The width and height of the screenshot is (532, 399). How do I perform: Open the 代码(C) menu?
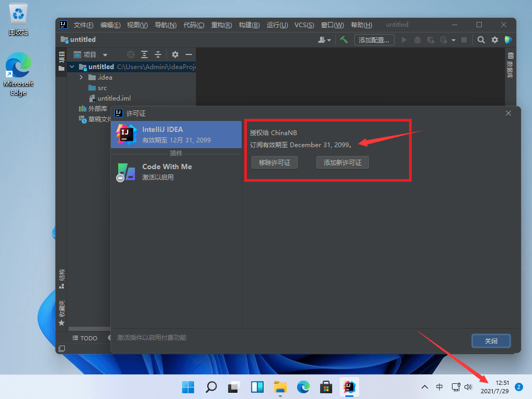(x=194, y=25)
